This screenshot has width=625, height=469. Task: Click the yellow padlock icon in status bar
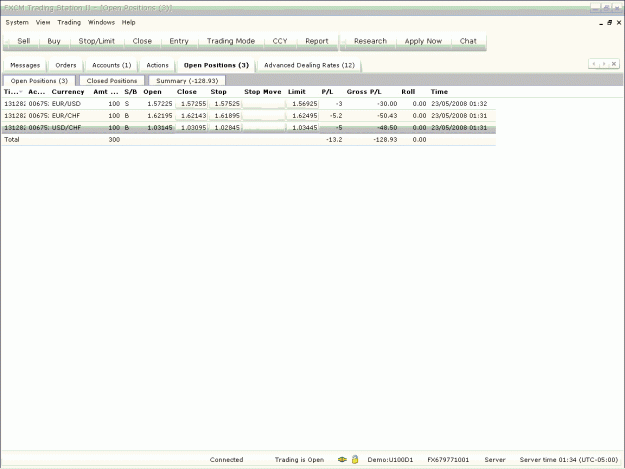coord(355,459)
